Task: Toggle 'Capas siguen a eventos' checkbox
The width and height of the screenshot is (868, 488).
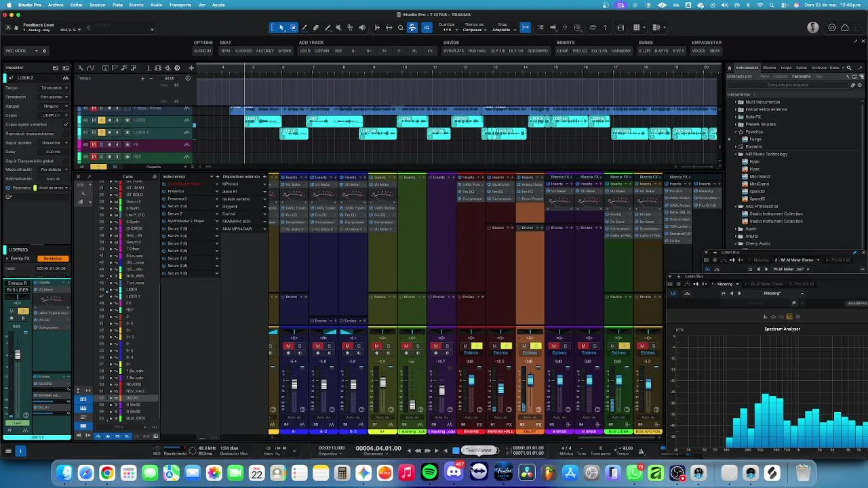Action: coord(66,125)
